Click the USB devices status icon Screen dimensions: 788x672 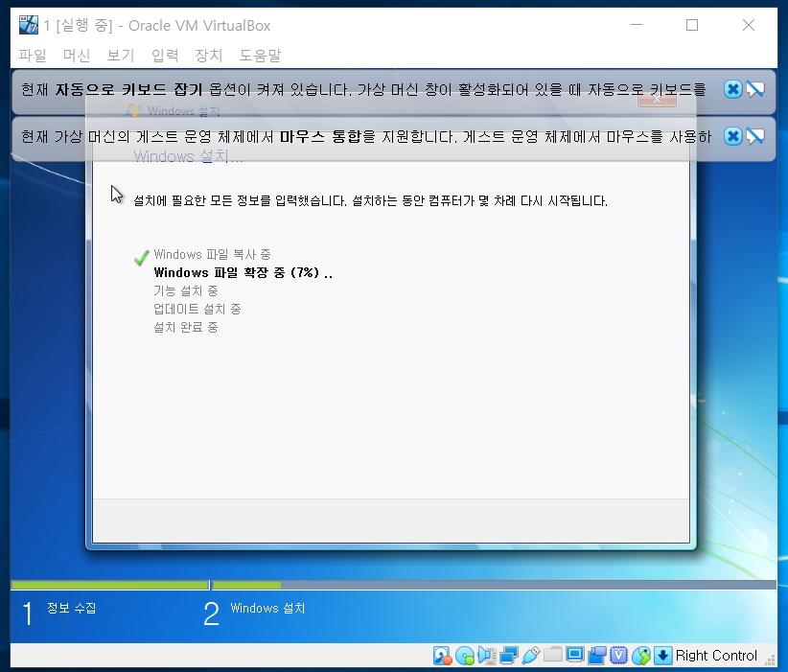[531, 656]
